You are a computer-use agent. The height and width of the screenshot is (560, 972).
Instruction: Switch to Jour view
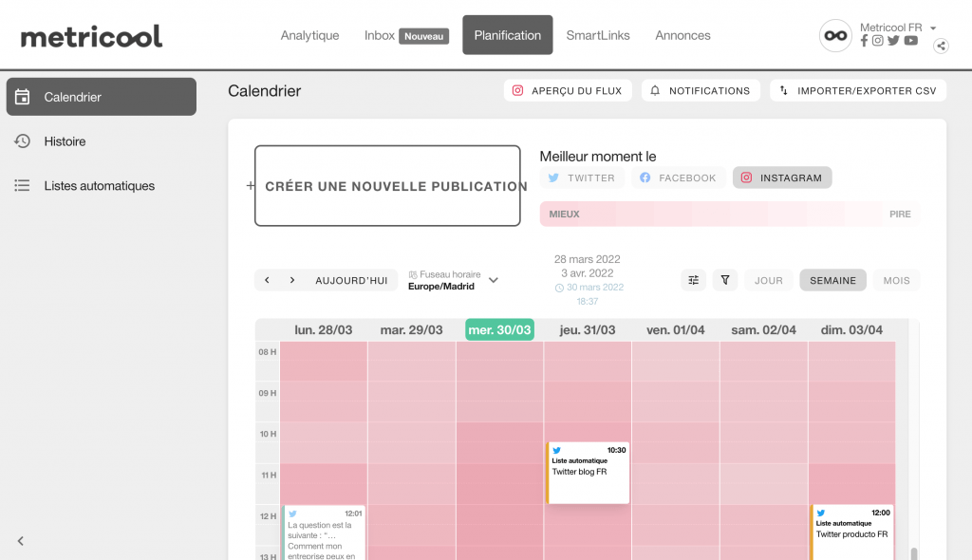pyautogui.click(x=769, y=280)
